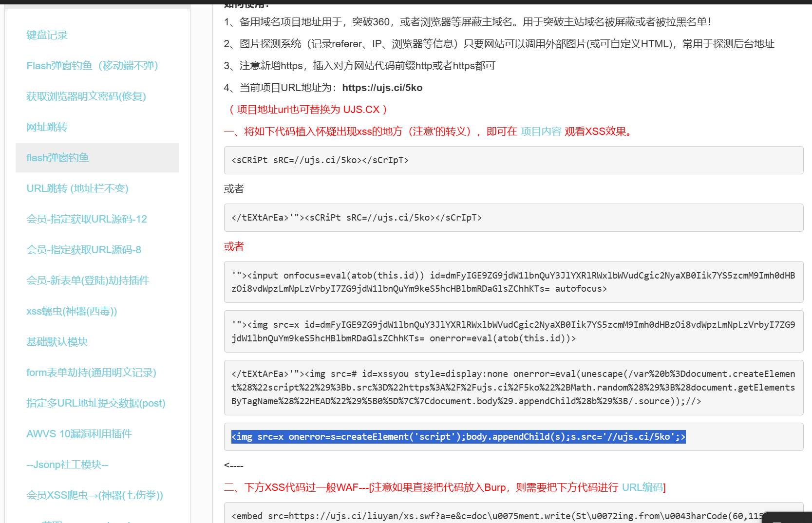This screenshot has width=812, height=523.
Task: Click the tEXtArEa sCRiPt code block
Action: click(513, 218)
